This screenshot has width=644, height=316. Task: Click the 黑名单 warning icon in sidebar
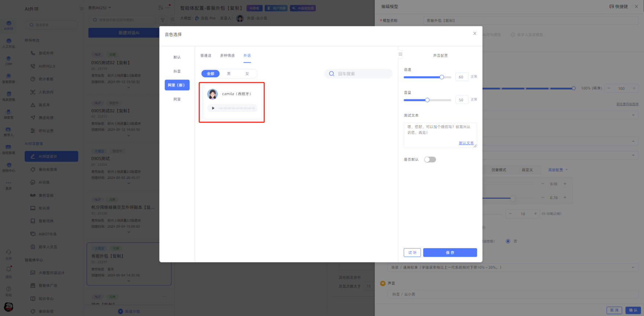pyautogui.click(x=33, y=105)
